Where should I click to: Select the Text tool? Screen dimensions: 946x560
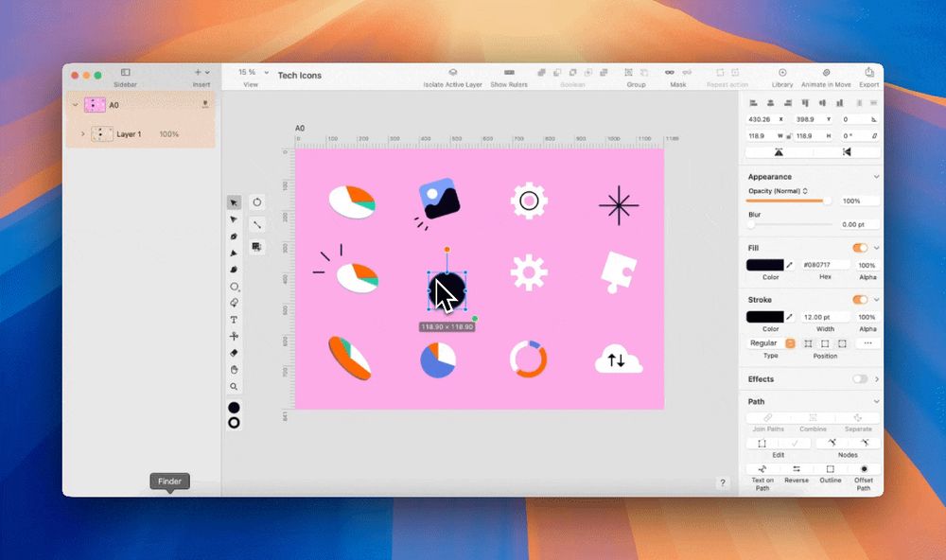click(234, 320)
